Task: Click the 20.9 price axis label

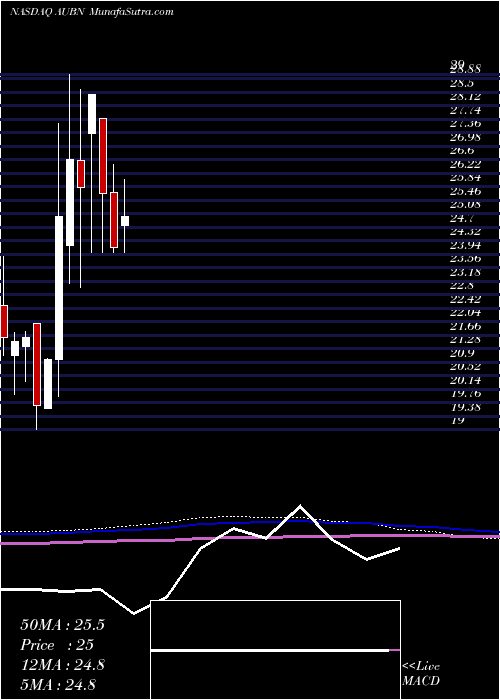Action: [462, 353]
